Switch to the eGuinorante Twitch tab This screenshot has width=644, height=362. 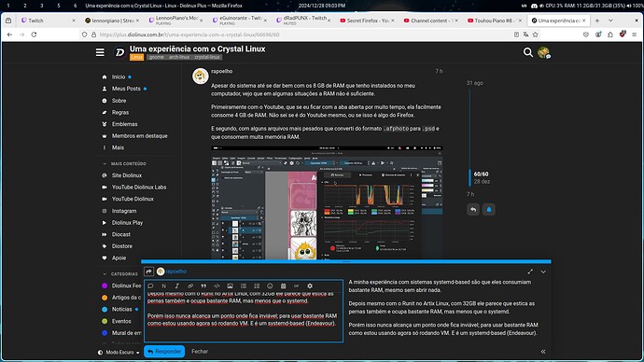[x=240, y=21]
